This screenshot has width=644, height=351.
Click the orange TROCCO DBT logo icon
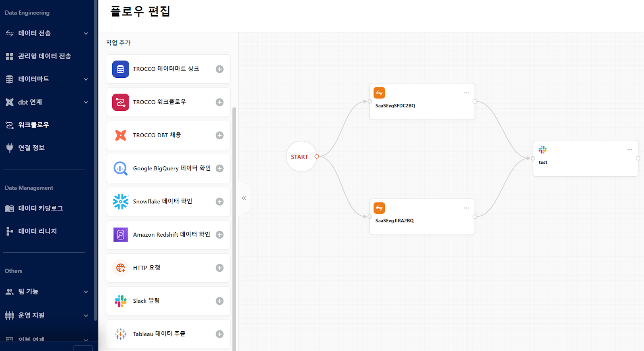click(x=121, y=135)
